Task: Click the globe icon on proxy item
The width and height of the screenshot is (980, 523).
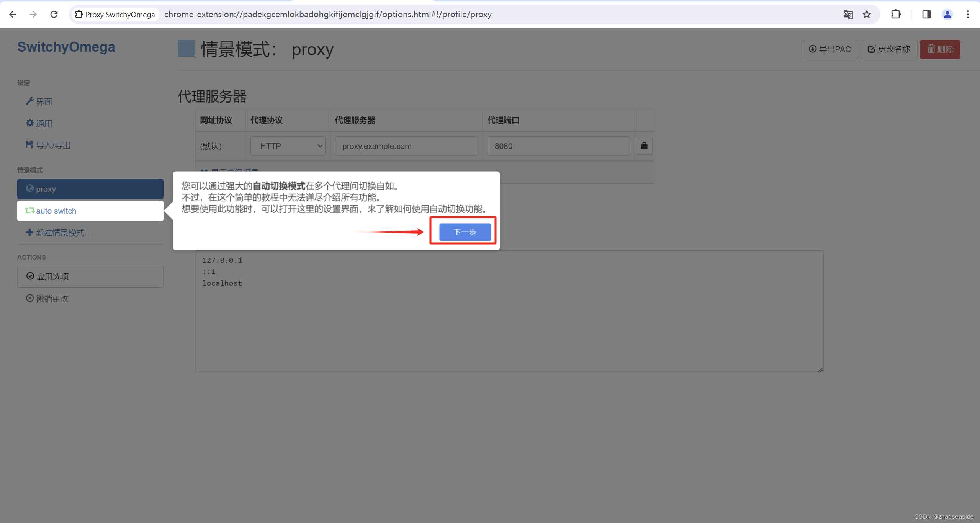Action: coord(29,188)
